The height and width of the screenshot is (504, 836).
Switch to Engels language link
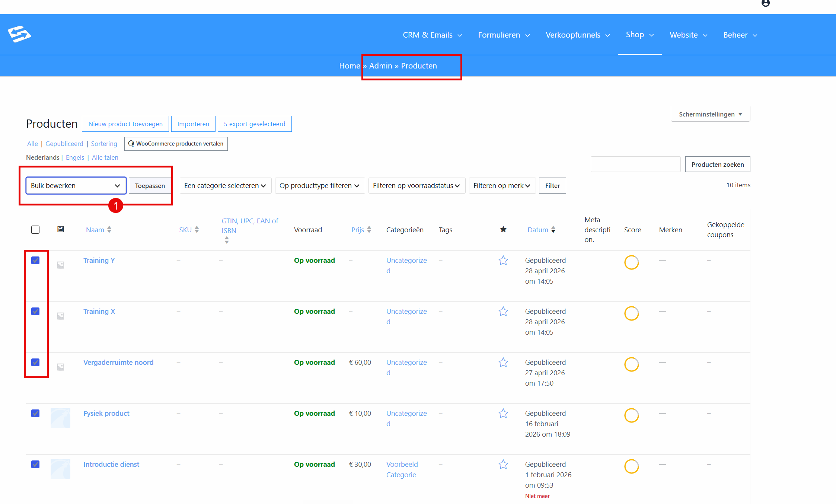(75, 157)
